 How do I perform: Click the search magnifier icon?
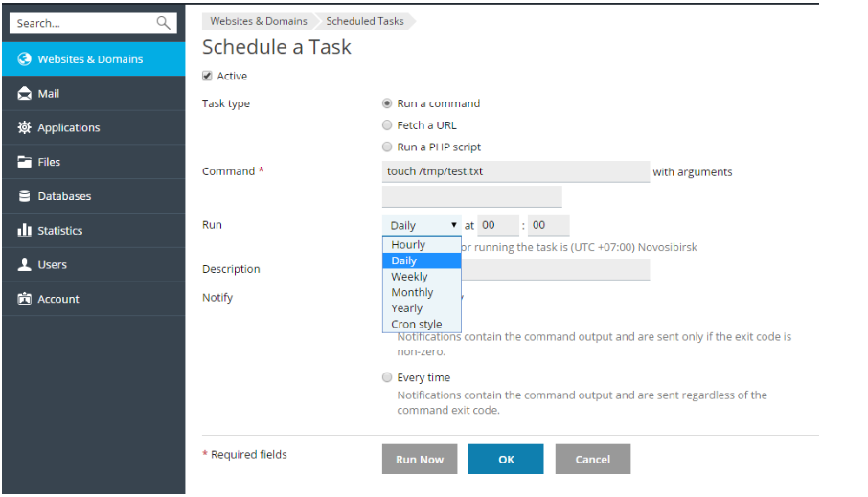[x=163, y=23]
